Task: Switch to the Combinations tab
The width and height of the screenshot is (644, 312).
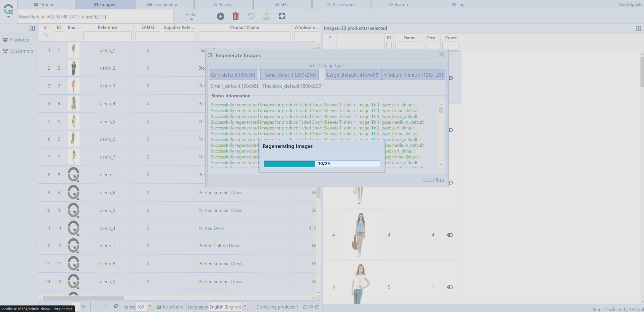Action: click(x=164, y=4)
